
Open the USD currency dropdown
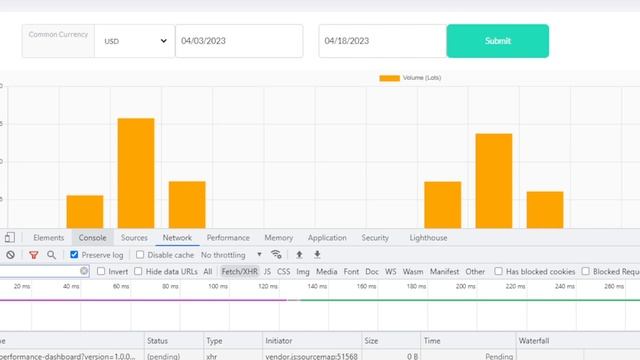tap(135, 41)
